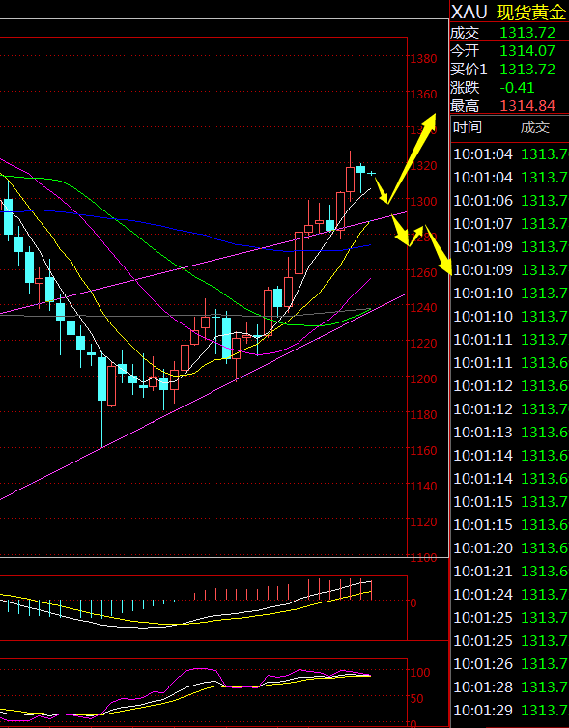Click the 1200 price axis label

click(x=423, y=378)
